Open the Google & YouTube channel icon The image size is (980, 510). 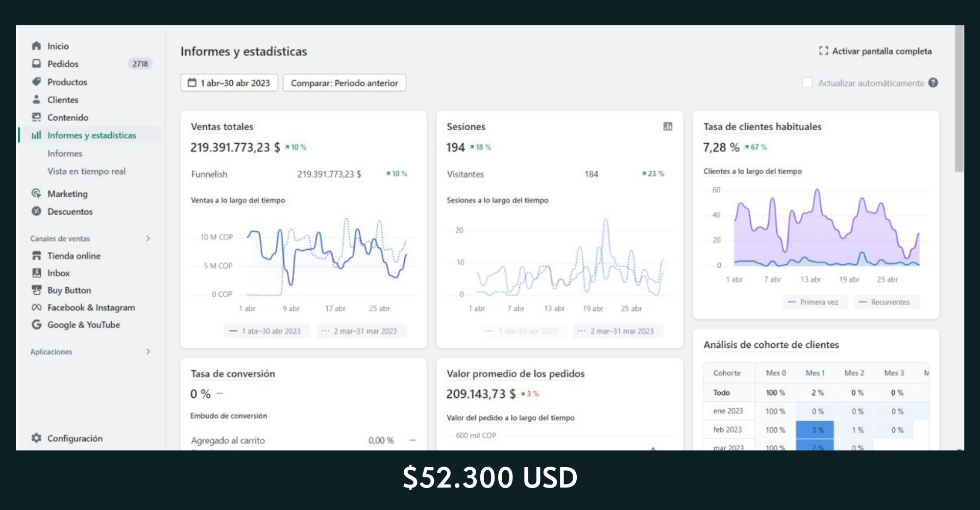[x=36, y=324]
